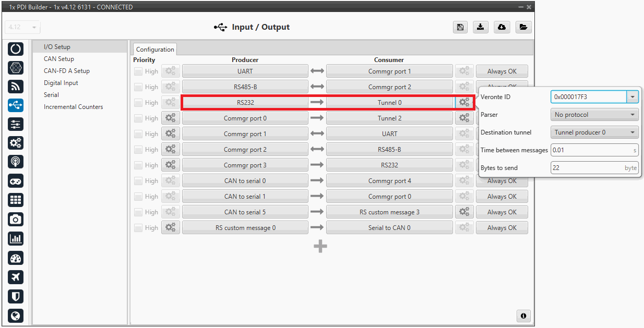Click Always OK for RS custom message 0
The height and width of the screenshot is (328, 644).
tap(502, 228)
